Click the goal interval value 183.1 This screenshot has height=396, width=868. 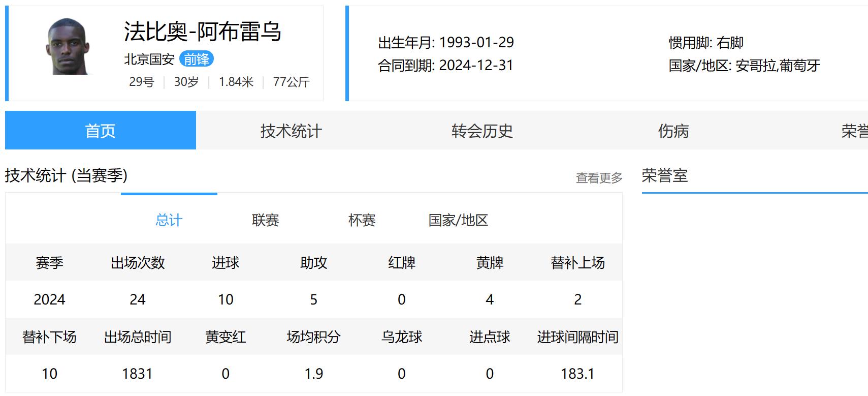tap(577, 374)
